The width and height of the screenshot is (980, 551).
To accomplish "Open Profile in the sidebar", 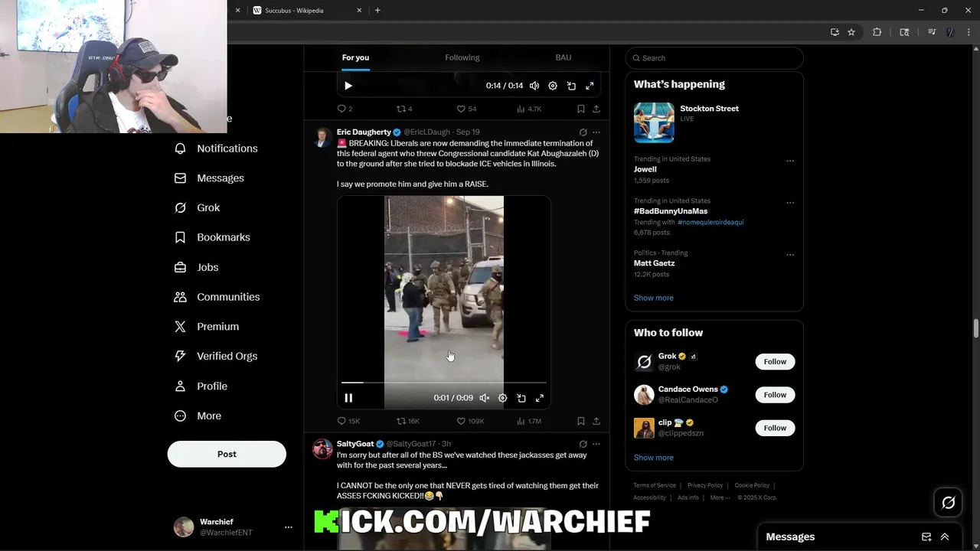I will click(201, 386).
